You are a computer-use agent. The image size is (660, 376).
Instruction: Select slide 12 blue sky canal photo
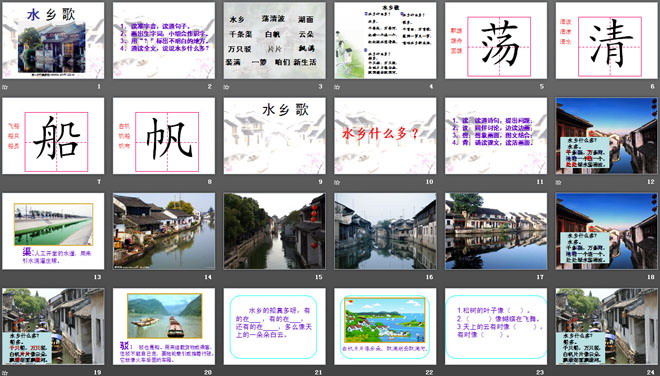click(607, 136)
